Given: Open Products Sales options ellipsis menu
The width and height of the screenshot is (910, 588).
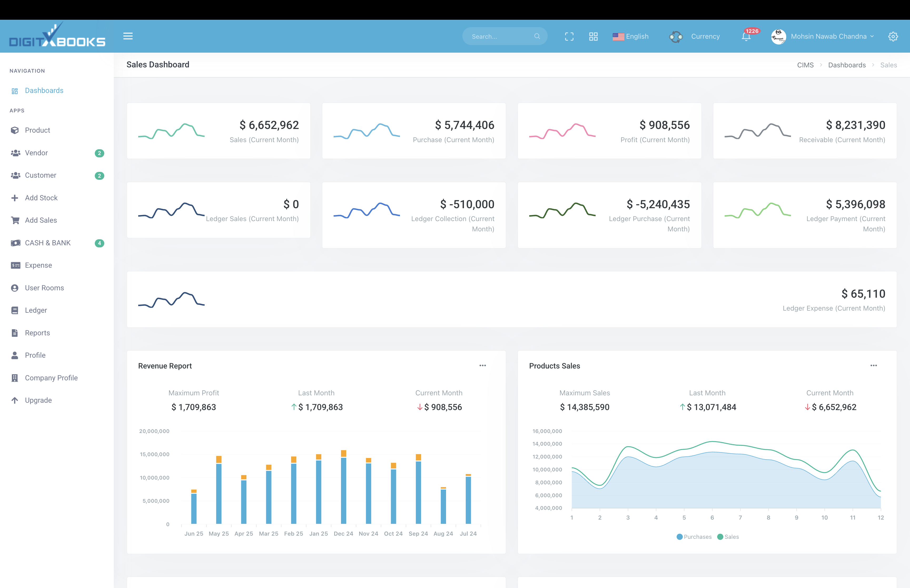Looking at the screenshot, I should coord(873,365).
